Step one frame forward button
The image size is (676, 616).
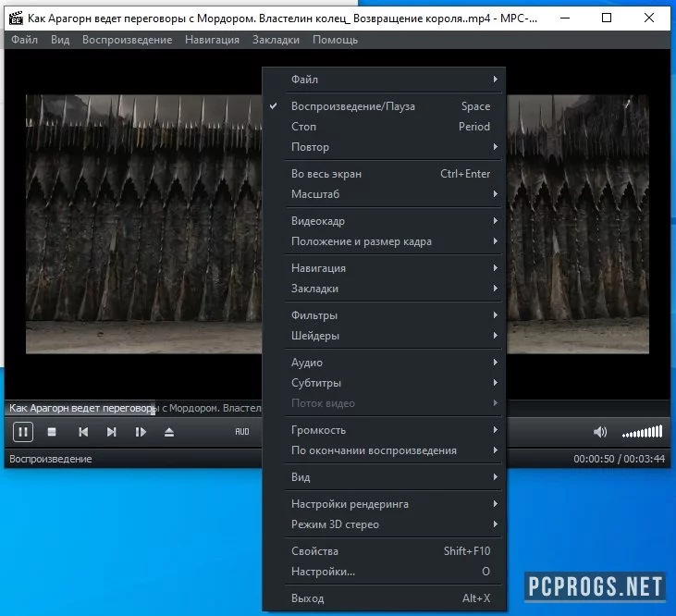point(141,432)
